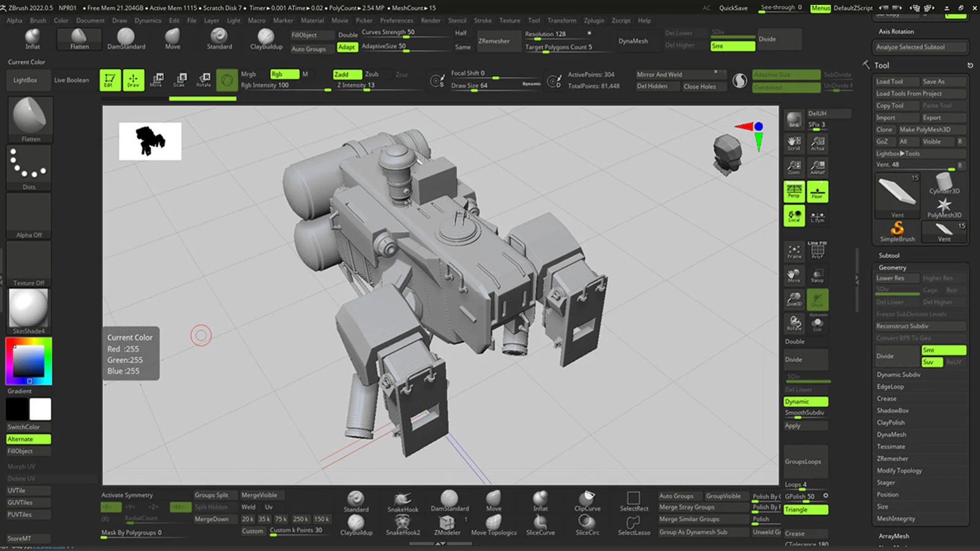This screenshot has width=980, height=551.
Task: Disable the Dynamic subdivision toggle
Action: 805,402
